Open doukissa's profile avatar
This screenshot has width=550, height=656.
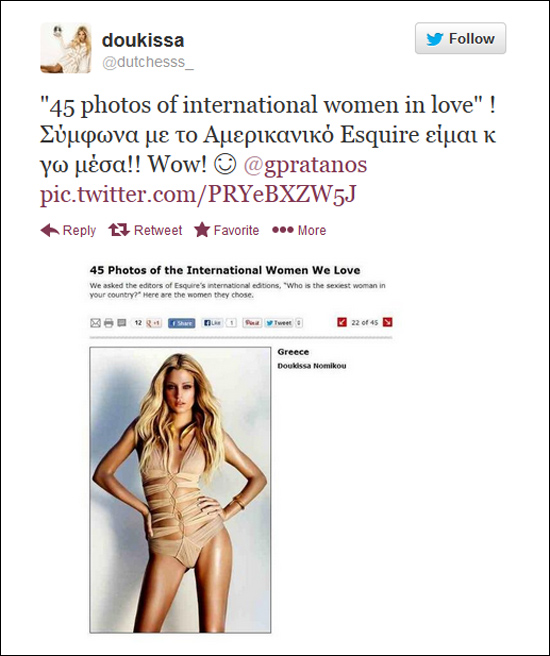(x=66, y=48)
